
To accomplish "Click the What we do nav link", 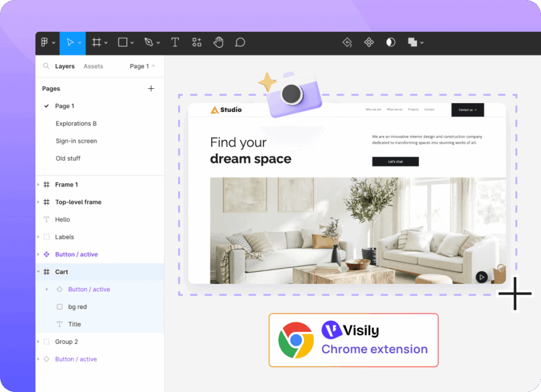I will 394,109.
